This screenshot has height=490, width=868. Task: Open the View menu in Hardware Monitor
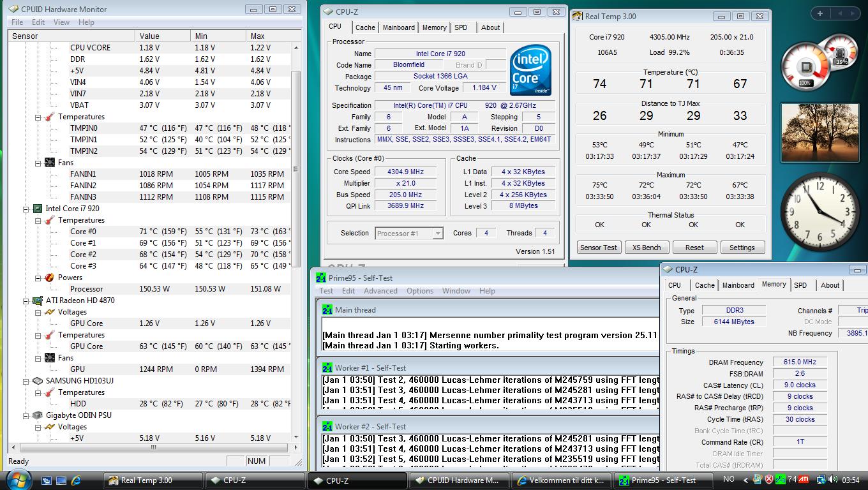point(61,22)
